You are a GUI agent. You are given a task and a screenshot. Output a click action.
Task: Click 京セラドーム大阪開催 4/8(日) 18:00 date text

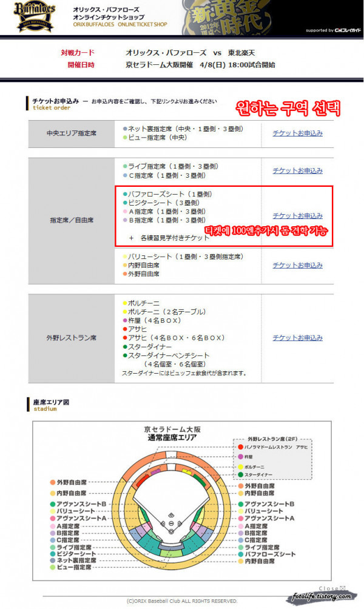tap(200, 65)
